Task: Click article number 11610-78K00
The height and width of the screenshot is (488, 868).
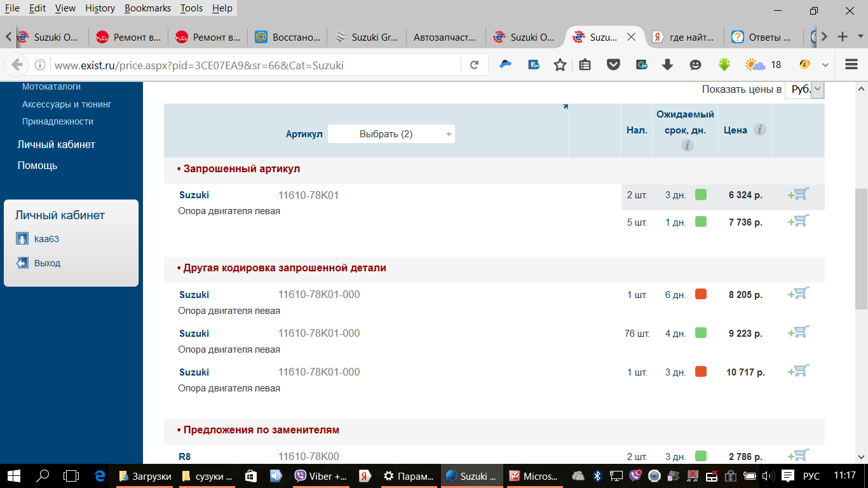Action: (309, 456)
